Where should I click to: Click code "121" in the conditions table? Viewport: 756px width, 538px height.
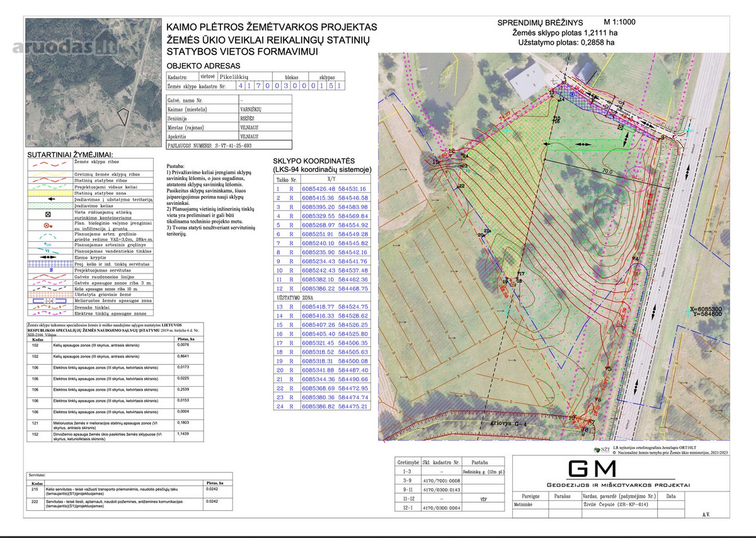click(x=35, y=423)
